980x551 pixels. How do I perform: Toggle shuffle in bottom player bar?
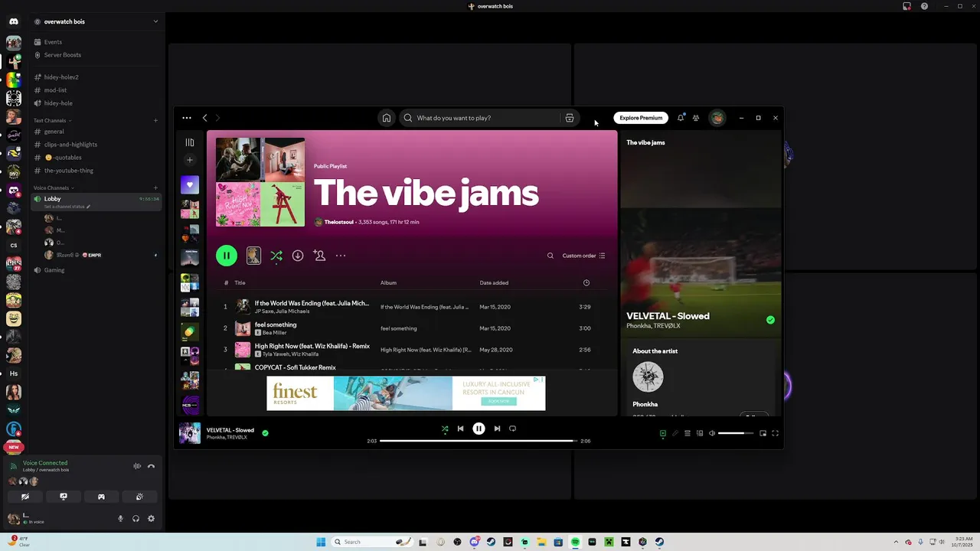[x=445, y=429]
